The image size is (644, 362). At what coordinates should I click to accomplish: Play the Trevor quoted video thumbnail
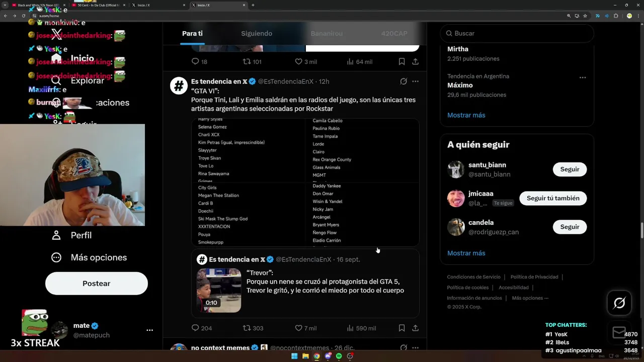219,290
